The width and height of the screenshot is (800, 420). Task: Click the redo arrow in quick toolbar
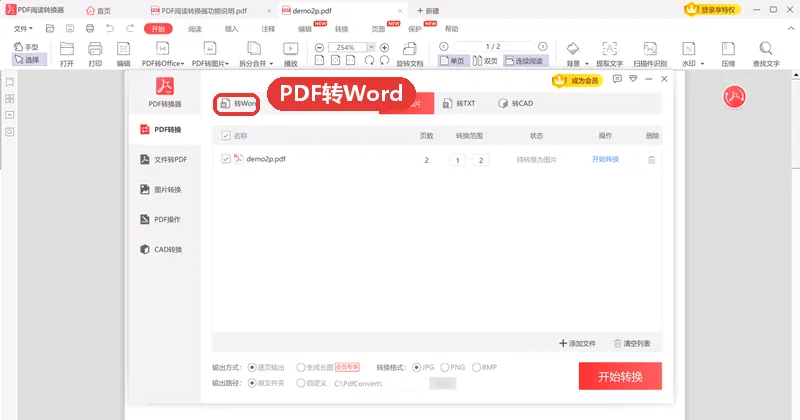point(130,29)
